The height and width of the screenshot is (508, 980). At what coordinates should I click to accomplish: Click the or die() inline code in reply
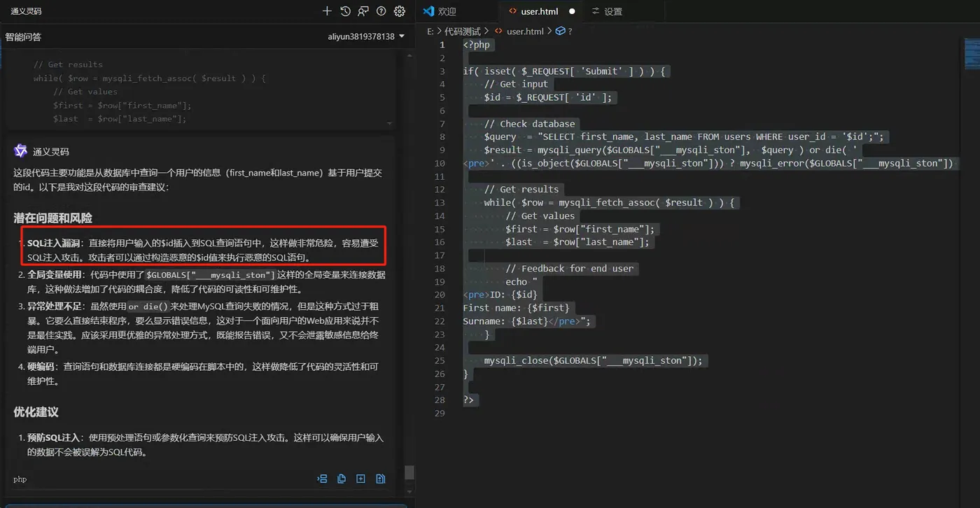point(148,306)
